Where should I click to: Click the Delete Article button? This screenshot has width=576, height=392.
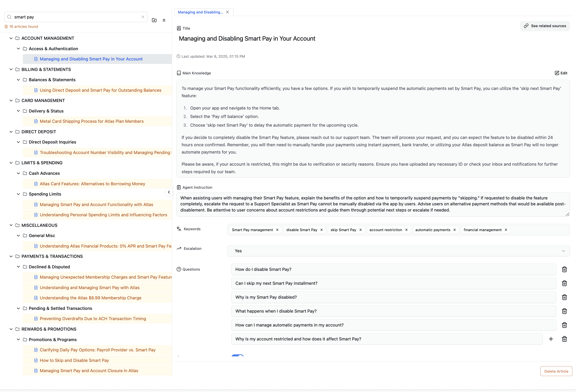coord(556,371)
